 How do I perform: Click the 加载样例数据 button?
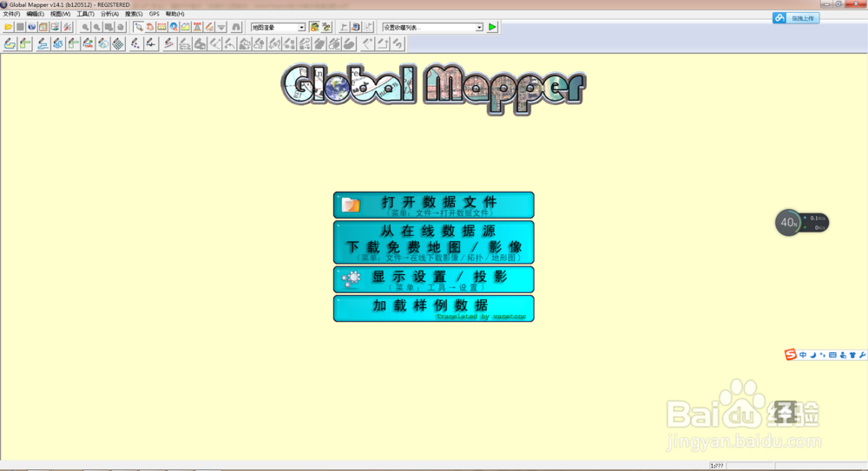[433, 308]
